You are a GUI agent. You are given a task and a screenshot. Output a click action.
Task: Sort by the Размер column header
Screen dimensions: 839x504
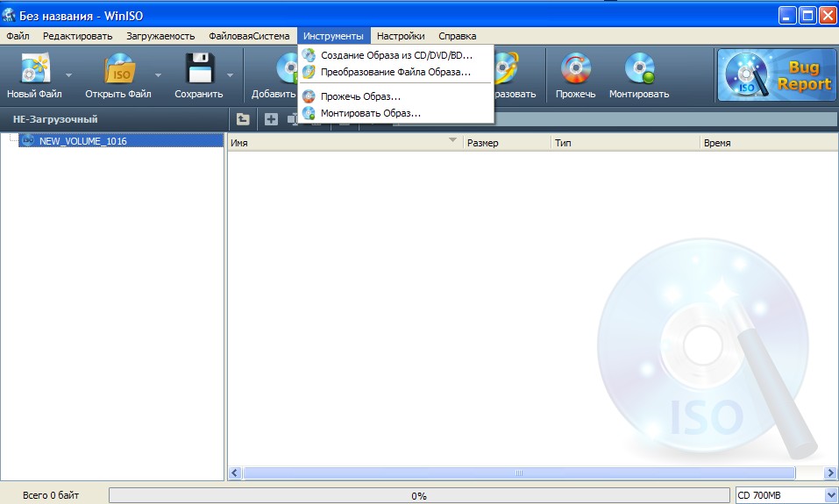click(x=507, y=143)
